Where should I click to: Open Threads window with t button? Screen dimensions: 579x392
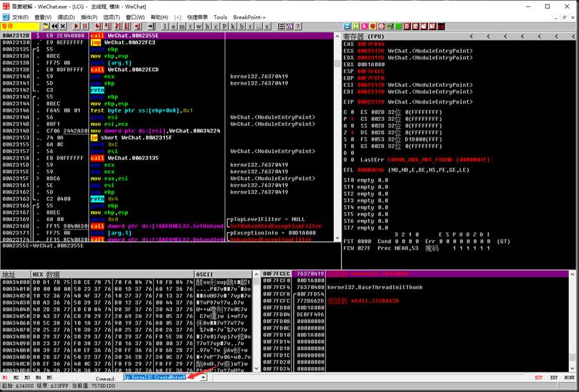(190, 26)
